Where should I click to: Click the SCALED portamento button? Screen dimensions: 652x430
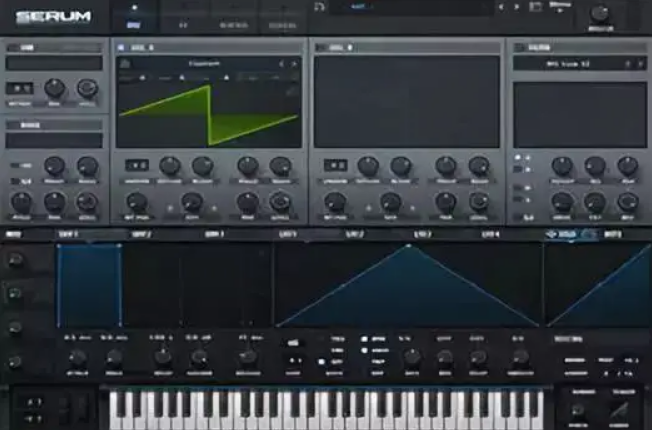pos(624,392)
